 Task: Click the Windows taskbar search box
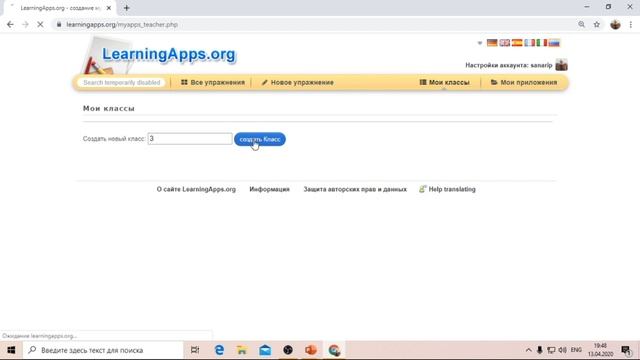pos(103,350)
